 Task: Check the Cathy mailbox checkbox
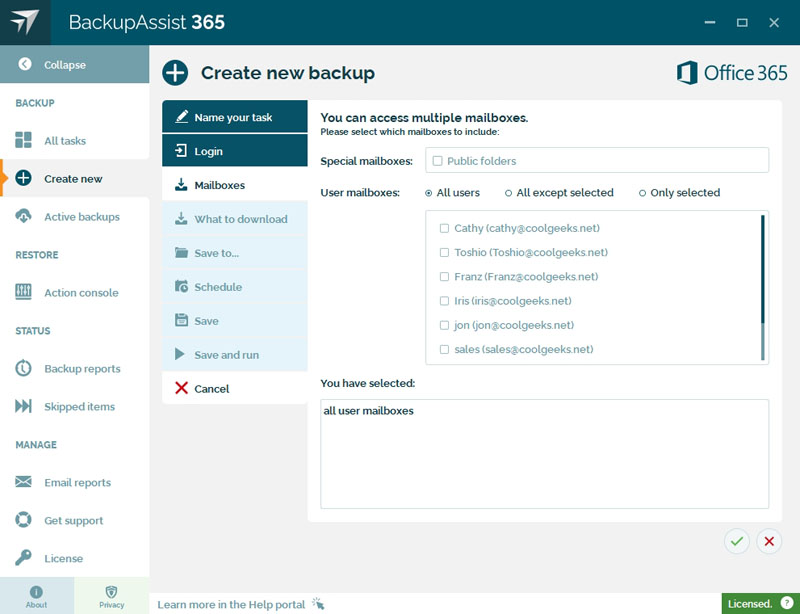[x=444, y=228]
